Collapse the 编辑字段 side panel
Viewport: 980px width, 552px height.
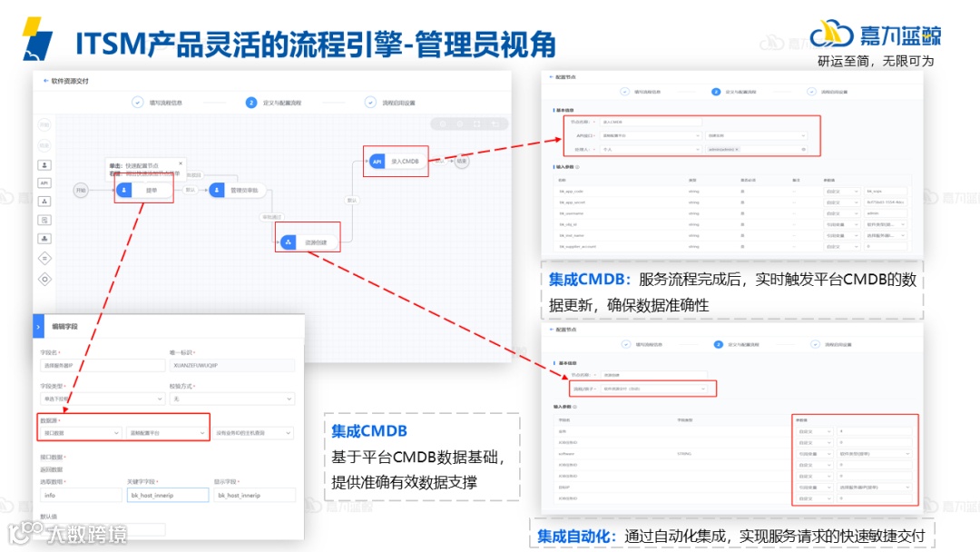click(x=38, y=326)
